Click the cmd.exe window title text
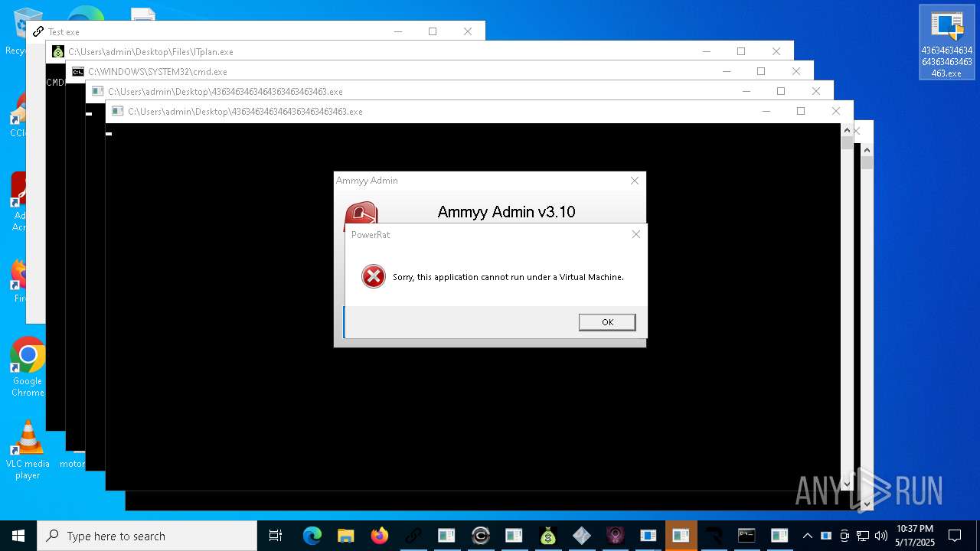 [x=158, y=72]
